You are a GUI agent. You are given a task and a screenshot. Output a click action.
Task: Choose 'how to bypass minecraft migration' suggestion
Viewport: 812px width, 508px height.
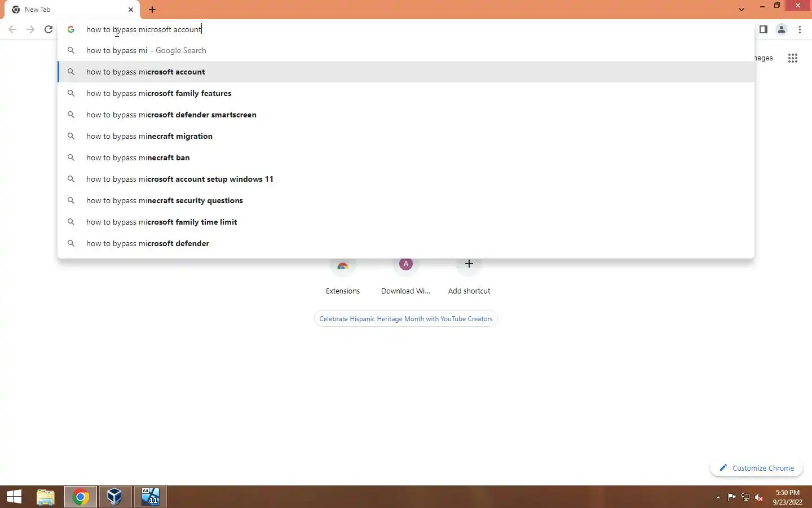(x=406, y=136)
